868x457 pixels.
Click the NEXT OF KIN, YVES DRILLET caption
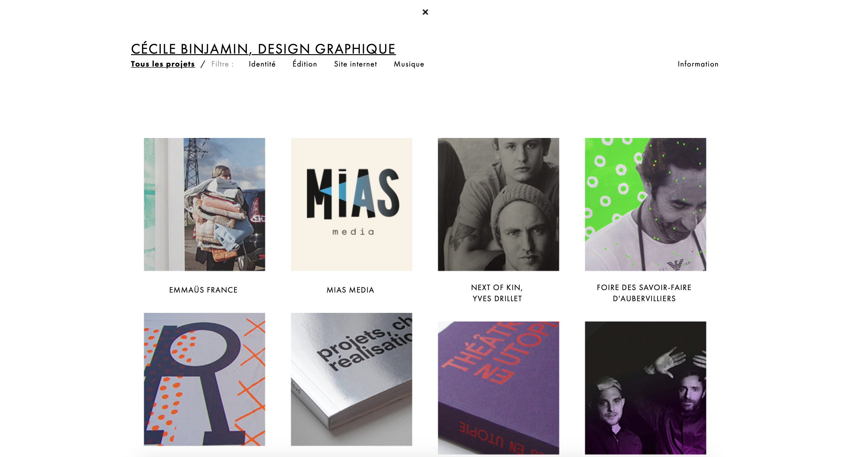point(497,293)
